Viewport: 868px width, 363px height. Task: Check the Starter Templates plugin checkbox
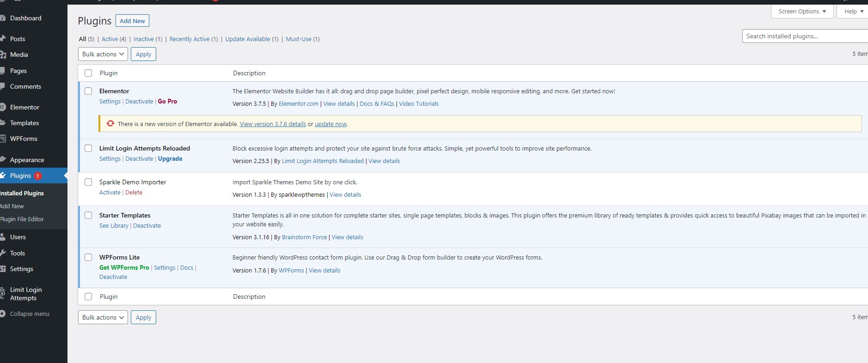[88, 215]
